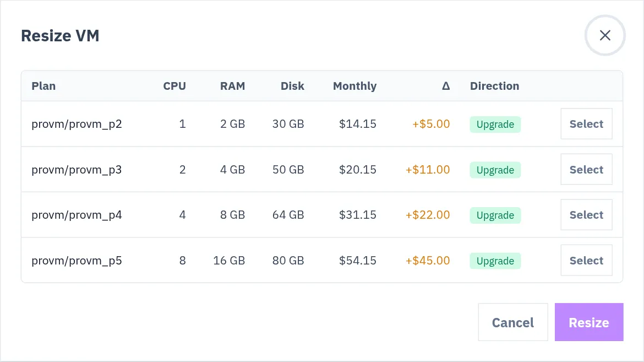Screen dimensions: 644x362
Task: Click the Plan column header
Action: pyautogui.click(x=43, y=86)
